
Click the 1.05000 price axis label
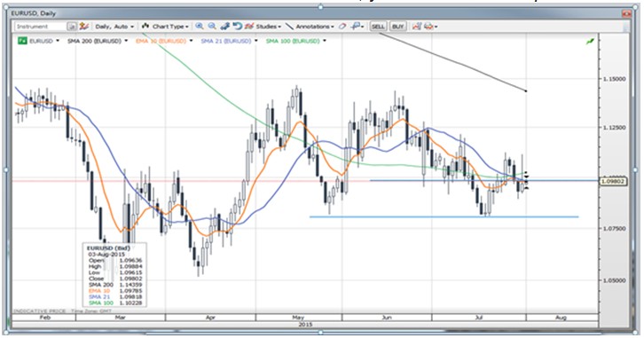[x=615, y=280]
